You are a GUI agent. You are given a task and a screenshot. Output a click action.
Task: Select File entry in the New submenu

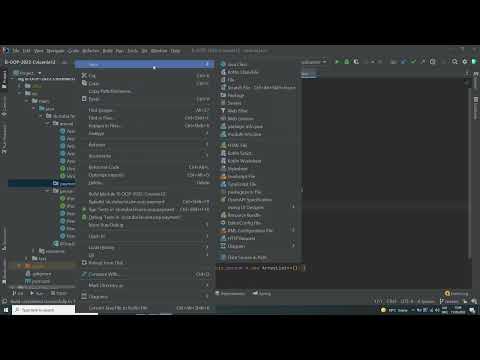[x=259, y=80]
